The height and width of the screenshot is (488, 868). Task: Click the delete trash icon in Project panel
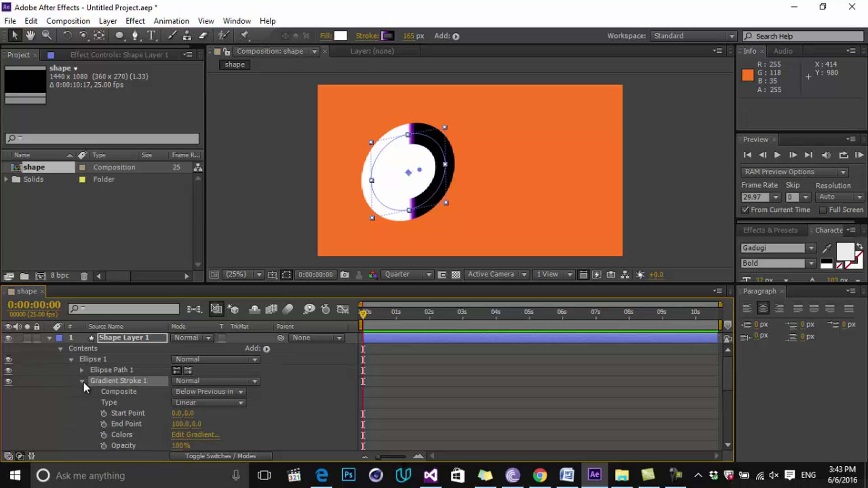tap(84, 276)
